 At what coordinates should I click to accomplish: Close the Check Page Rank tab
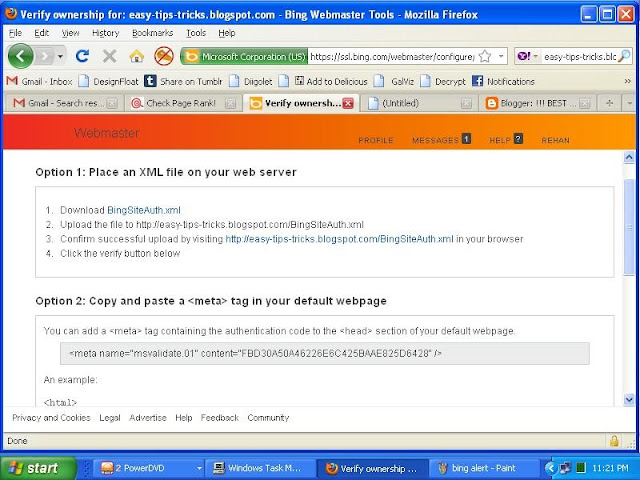(x=230, y=104)
